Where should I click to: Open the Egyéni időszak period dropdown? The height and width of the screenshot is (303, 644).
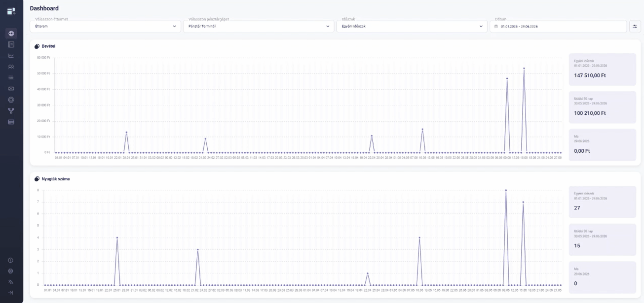tap(412, 27)
